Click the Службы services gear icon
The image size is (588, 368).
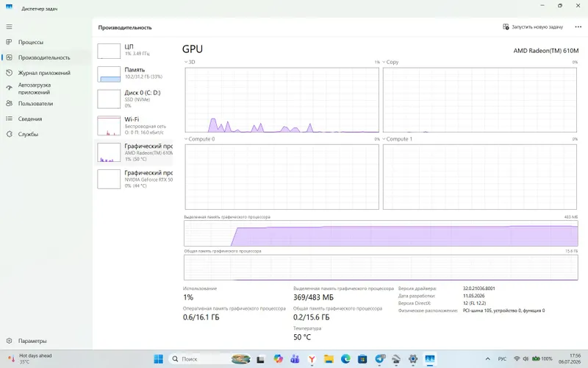(9, 134)
